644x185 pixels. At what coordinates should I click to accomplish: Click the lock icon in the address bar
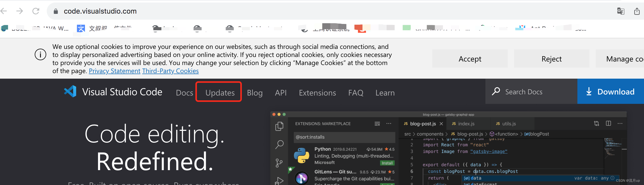(x=56, y=11)
